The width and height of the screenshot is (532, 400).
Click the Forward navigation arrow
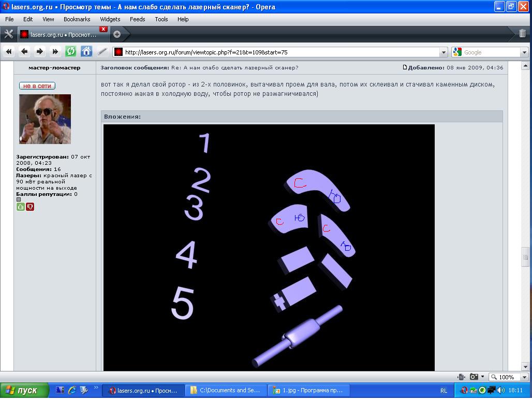pos(40,51)
